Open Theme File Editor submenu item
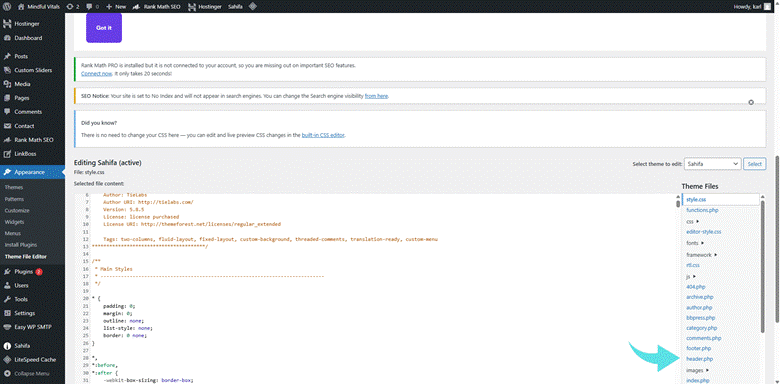The width and height of the screenshot is (780, 384). pos(25,257)
